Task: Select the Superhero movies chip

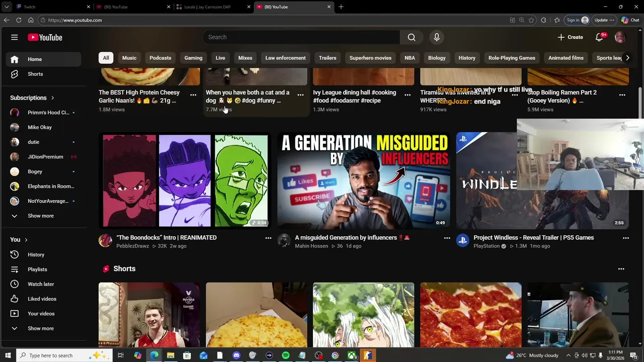Action: click(x=370, y=58)
